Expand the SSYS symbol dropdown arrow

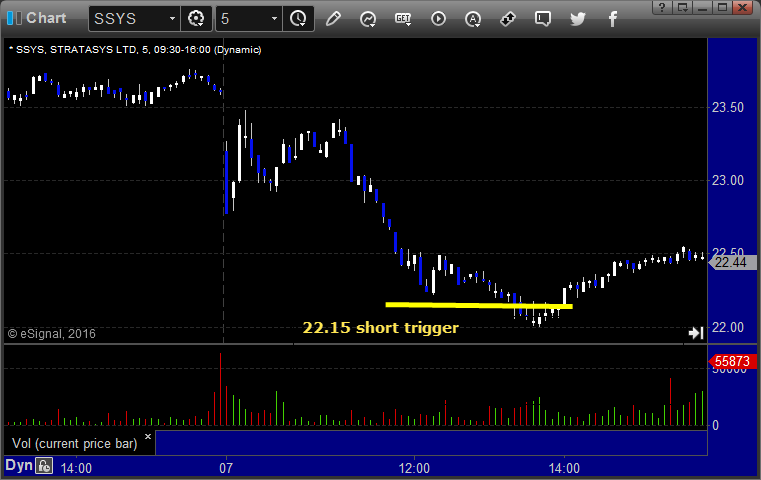pyautogui.click(x=172, y=19)
